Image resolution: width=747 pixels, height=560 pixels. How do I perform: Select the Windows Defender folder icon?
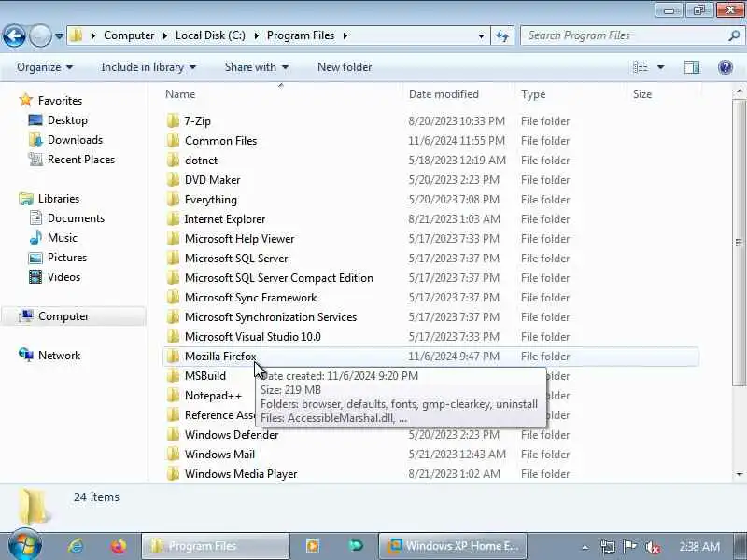(173, 434)
